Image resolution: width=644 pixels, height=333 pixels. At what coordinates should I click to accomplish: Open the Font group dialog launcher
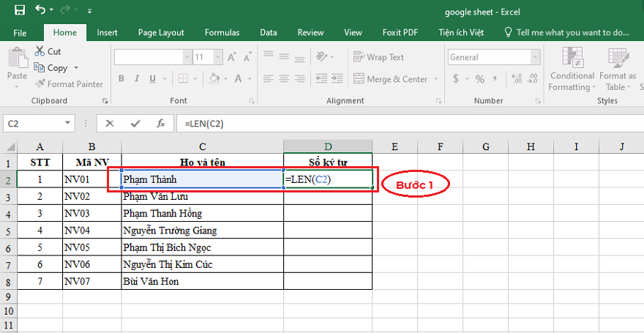pyautogui.click(x=251, y=100)
